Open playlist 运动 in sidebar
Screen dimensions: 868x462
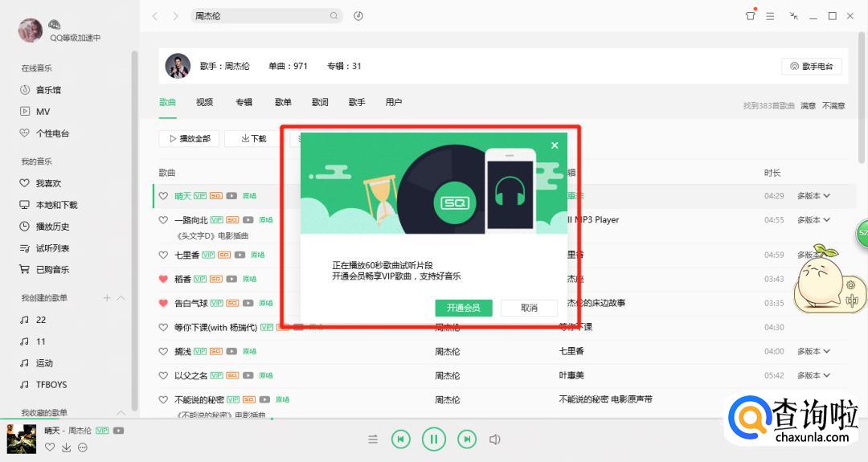click(x=36, y=363)
